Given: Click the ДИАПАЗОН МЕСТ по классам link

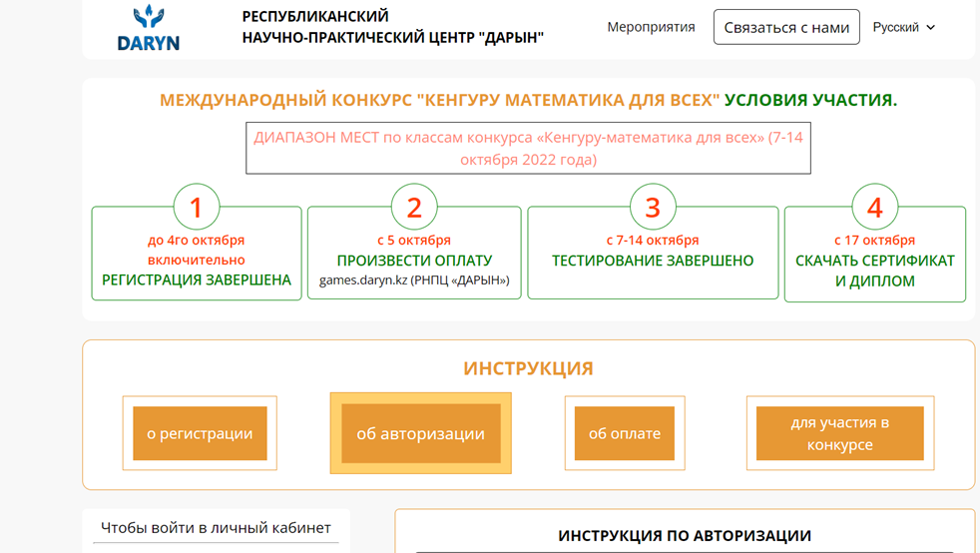Looking at the screenshot, I should 528,148.
